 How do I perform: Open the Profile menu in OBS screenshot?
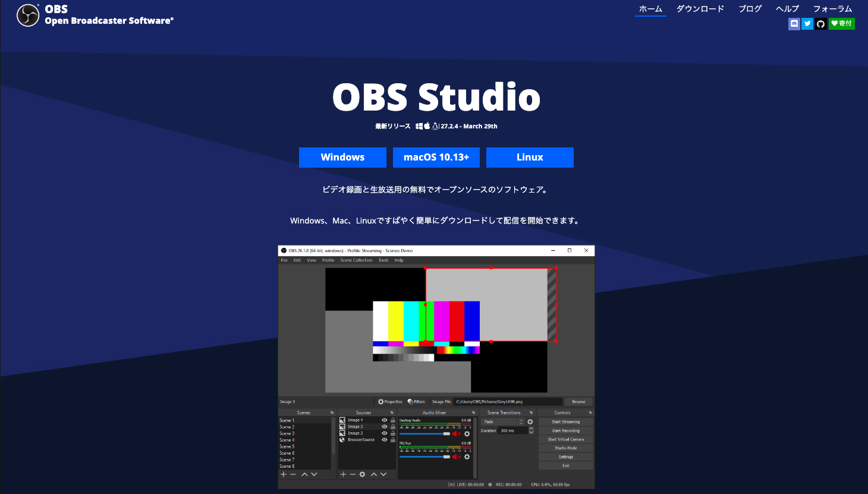click(x=328, y=260)
